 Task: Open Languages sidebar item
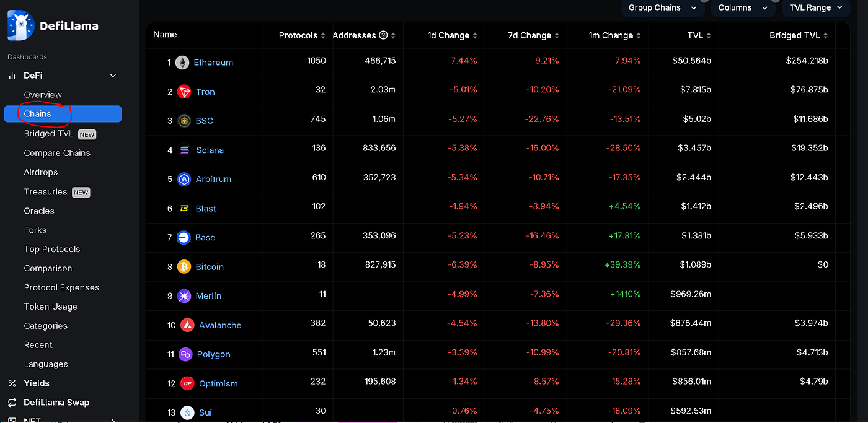click(46, 364)
